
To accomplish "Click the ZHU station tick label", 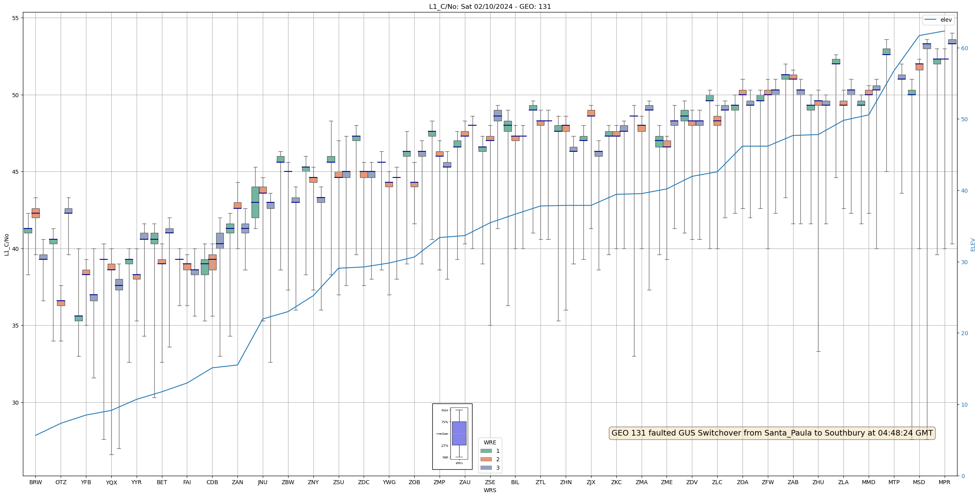I will (x=818, y=482).
